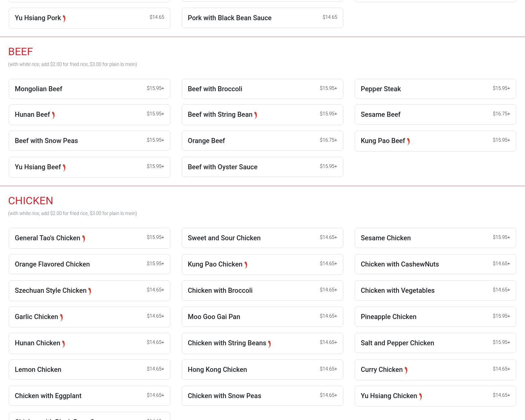Click the spicy icon next to Kung Pao Beef
The image size is (525, 420).
(x=408, y=141)
